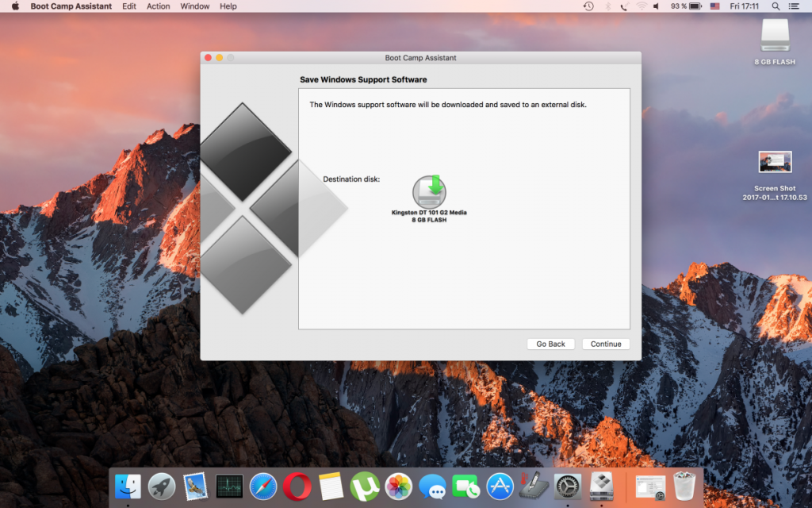Open the Edit menu
Viewport: 812px width, 508px height.
(128, 6)
